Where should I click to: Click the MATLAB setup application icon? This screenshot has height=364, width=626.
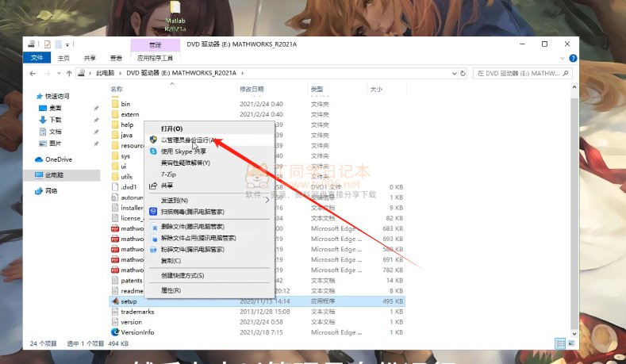tap(115, 301)
